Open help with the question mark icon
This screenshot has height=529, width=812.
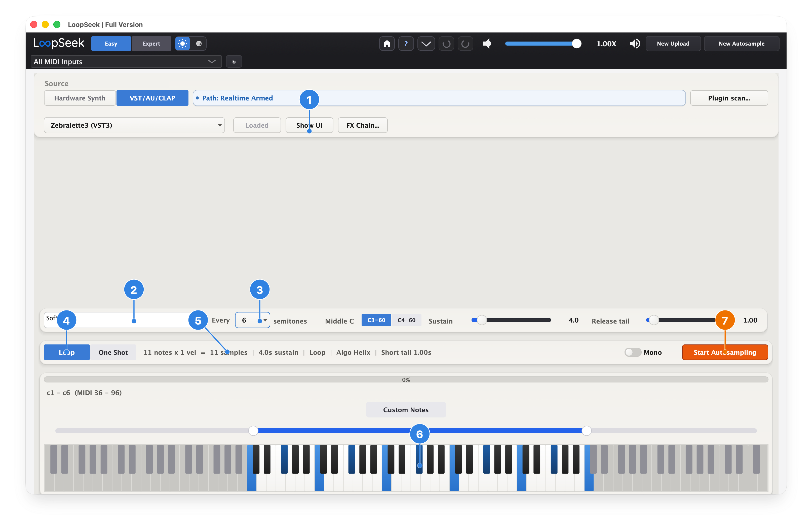(x=406, y=44)
